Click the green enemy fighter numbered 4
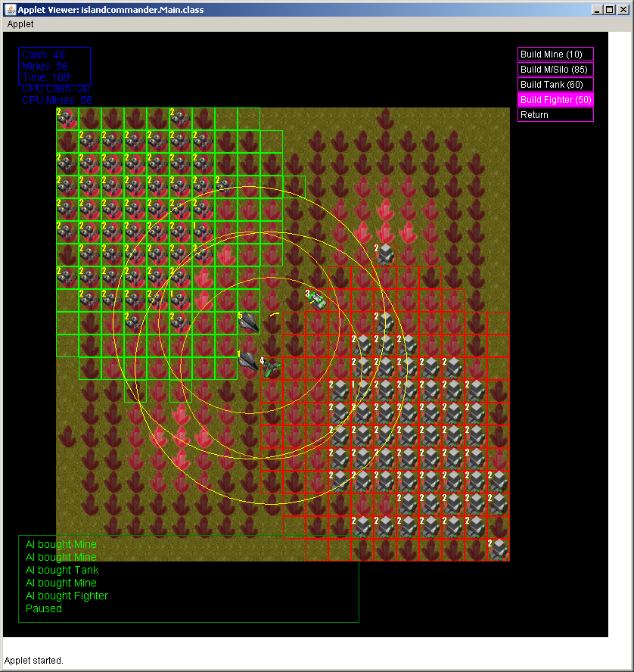634x672 pixels. 271,368
